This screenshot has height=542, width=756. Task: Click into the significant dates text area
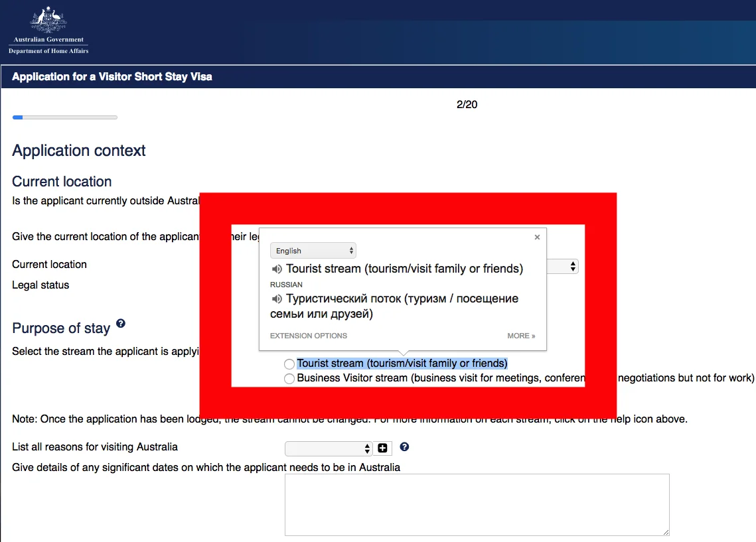pos(477,504)
